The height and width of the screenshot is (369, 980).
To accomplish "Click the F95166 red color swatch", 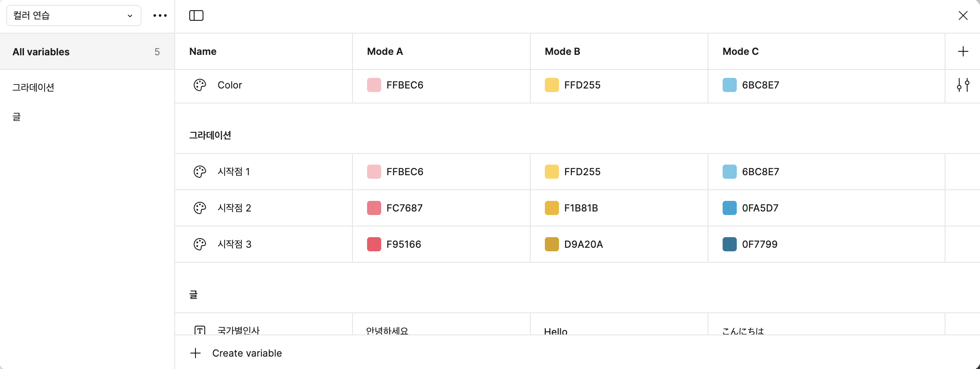I will (x=374, y=244).
